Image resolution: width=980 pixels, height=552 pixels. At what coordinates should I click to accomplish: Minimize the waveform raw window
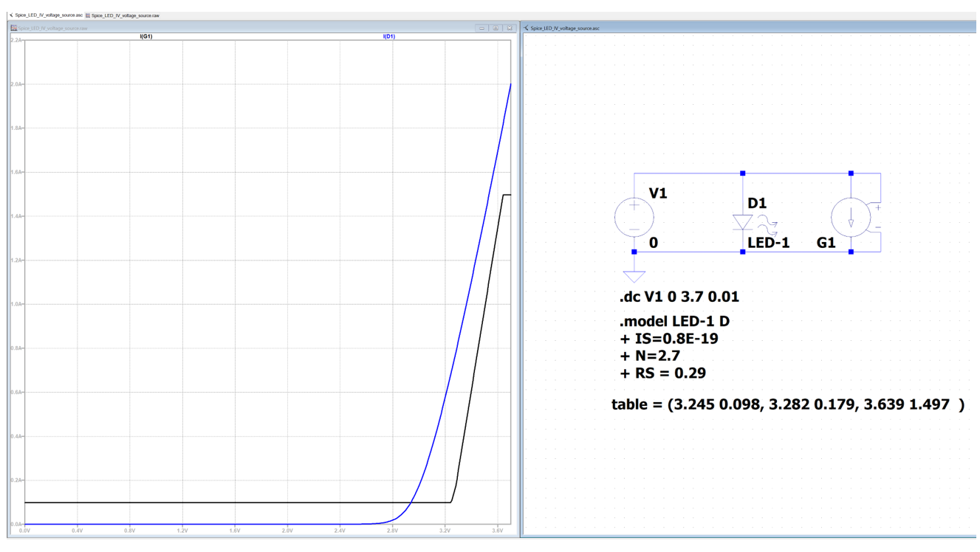coord(482,28)
